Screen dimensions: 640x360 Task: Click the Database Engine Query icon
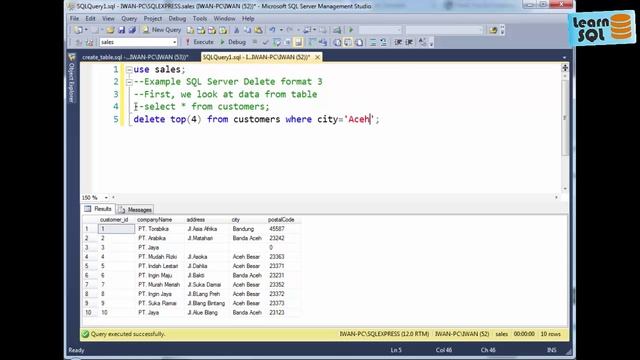point(191,30)
